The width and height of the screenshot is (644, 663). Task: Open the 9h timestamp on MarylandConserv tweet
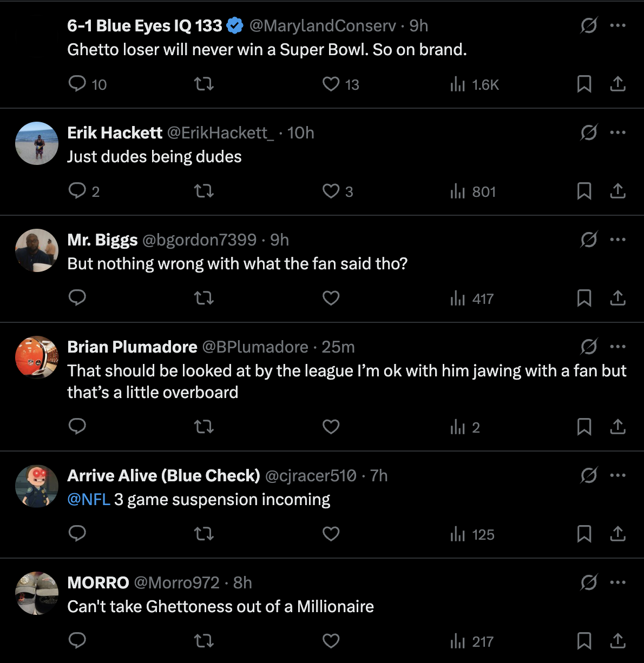pos(418,25)
